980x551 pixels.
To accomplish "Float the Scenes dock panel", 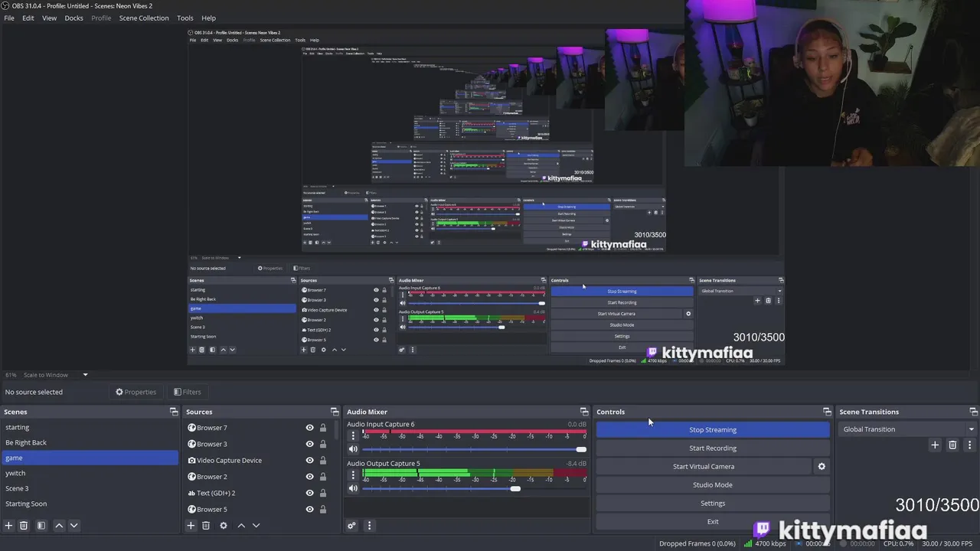I will point(174,412).
